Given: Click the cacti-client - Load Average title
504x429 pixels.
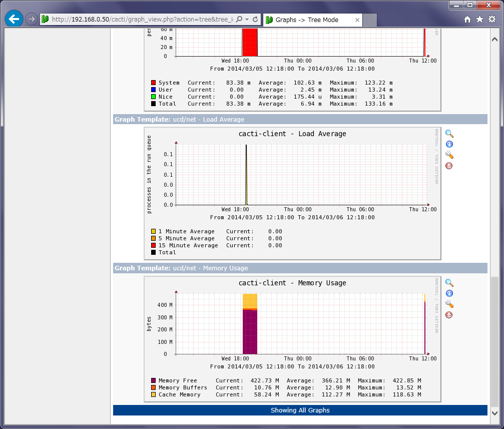Looking at the screenshot, I should pyautogui.click(x=292, y=134).
